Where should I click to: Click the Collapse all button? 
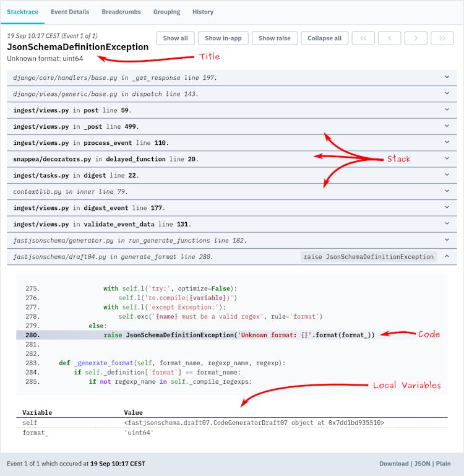(324, 38)
